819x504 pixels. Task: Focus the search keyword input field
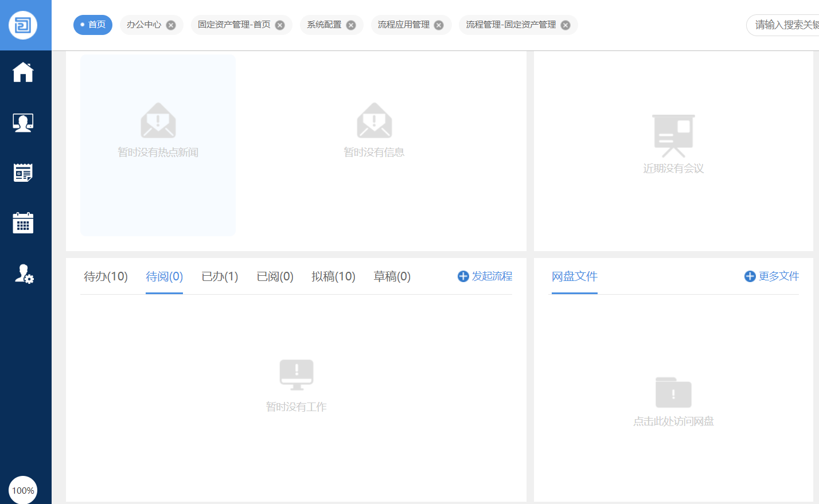click(x=783, y=25)
